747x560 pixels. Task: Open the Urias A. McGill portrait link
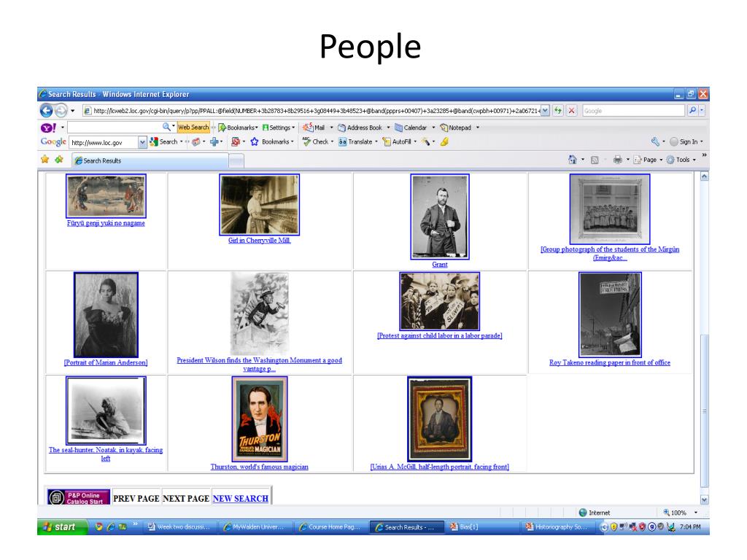pos(440,467)
